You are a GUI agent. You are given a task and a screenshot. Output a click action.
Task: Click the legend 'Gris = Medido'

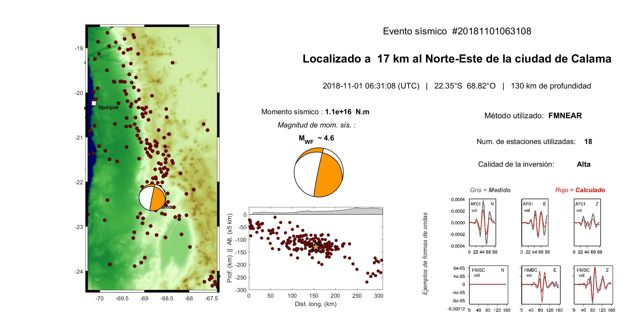(x=490, y=190)
